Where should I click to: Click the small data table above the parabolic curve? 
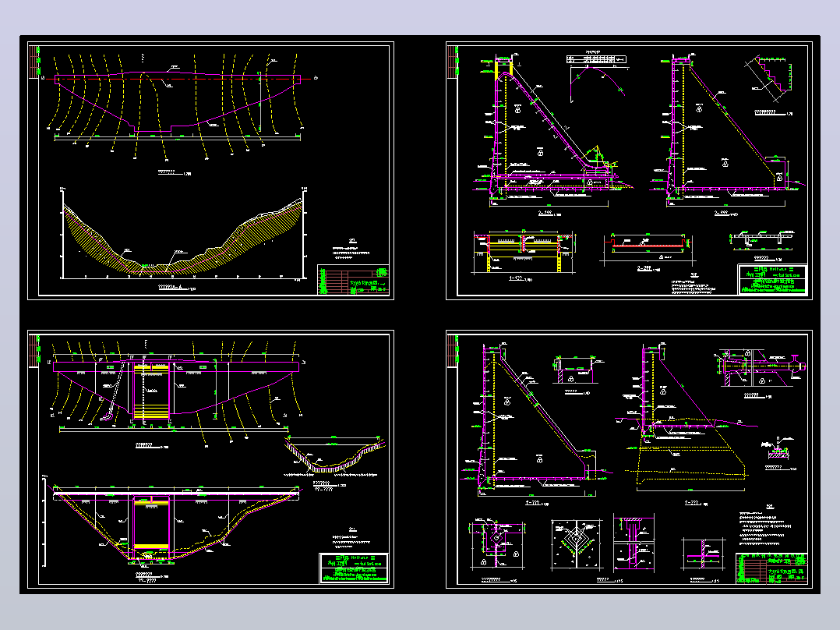597,59
